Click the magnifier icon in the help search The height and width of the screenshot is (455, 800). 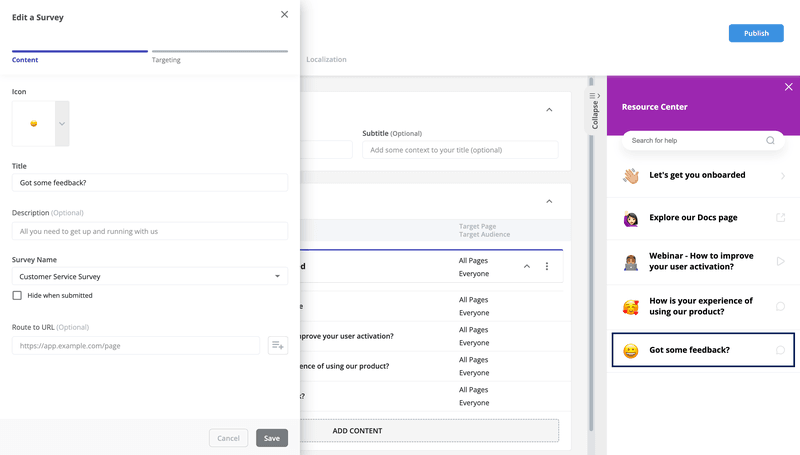pyautogui.click(x=770, y=140)
